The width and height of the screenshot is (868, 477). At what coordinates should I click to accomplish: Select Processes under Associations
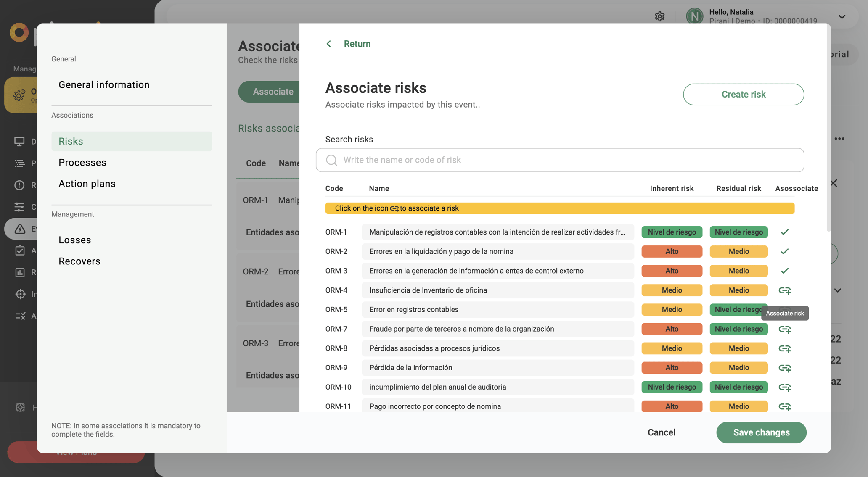pyautogui.click(x=82, y=163)
